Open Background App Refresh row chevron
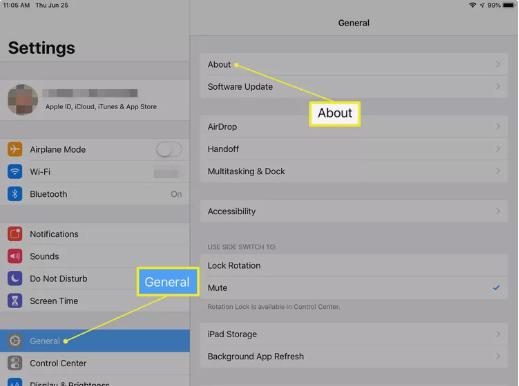The height and width of the screenshot is (386, 519). click(498, 356)
